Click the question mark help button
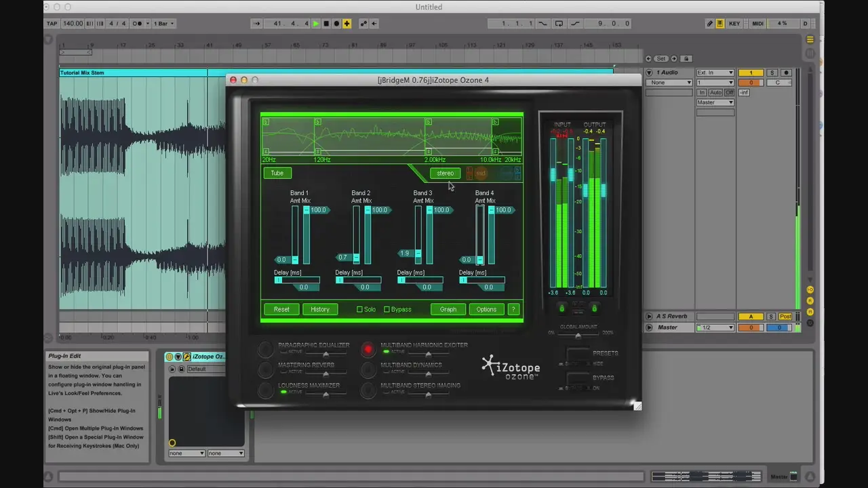Image resolution: width=868 pixels, height=488 pixels. tap(513, 309)
